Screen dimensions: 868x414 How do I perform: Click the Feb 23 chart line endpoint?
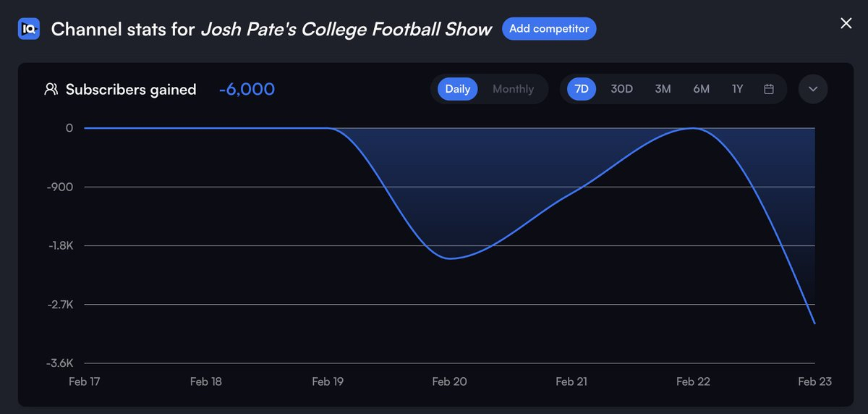pyautogui.click(x=814, y=323)
